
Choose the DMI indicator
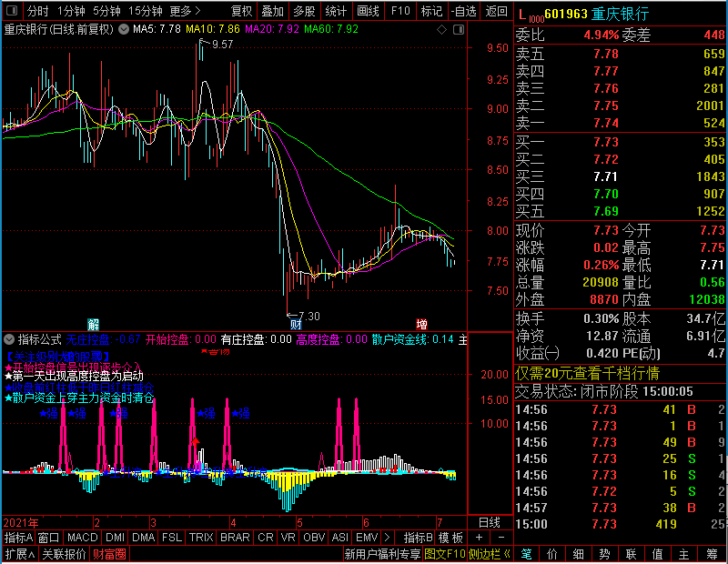pos(115,538)
